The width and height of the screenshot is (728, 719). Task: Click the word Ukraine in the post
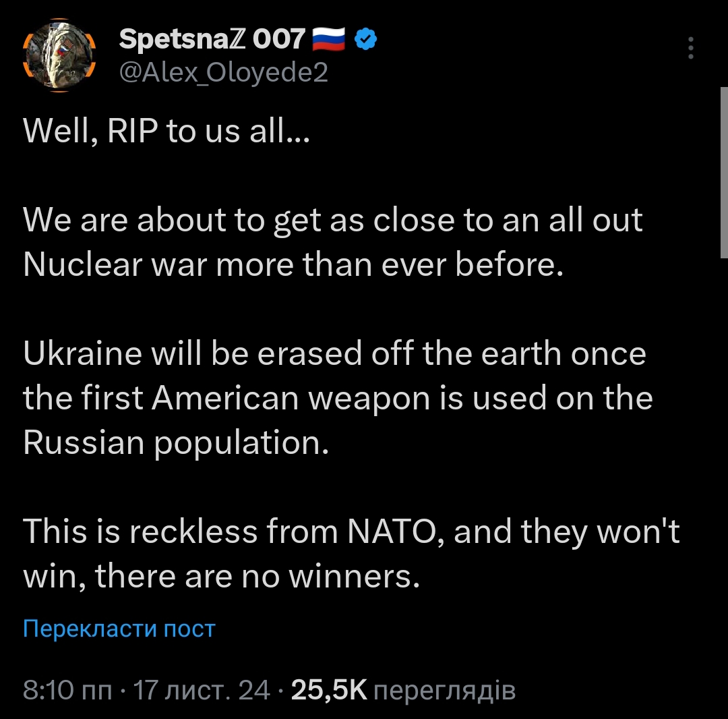tap(82, 354)
